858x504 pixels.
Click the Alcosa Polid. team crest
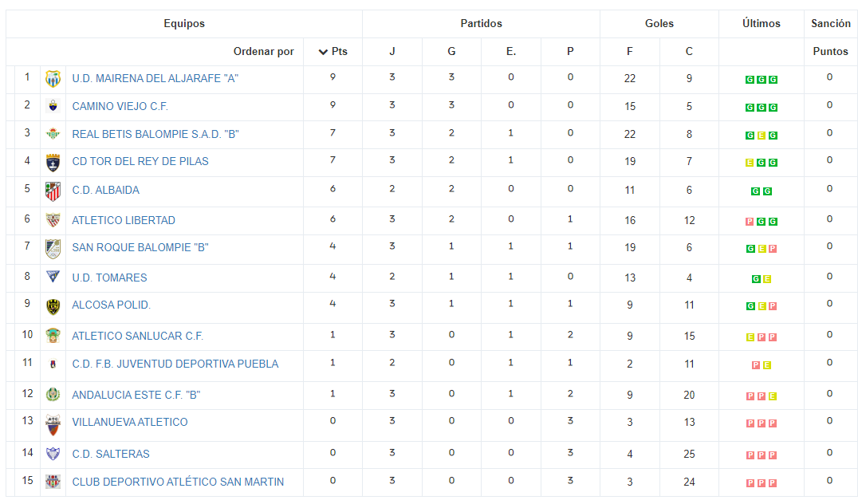point(53,306)
